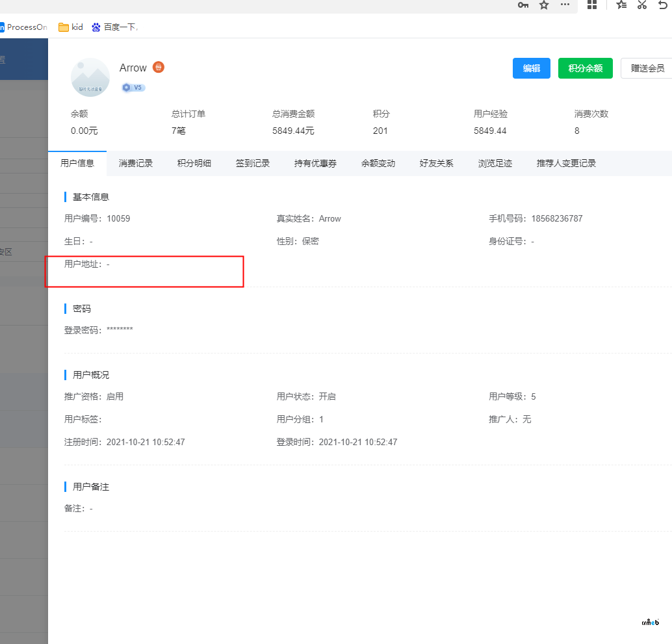The width and height of the screenshot is (672, 644).
Task: Click the undo arrow icon at top right
Action: (664, 5)
